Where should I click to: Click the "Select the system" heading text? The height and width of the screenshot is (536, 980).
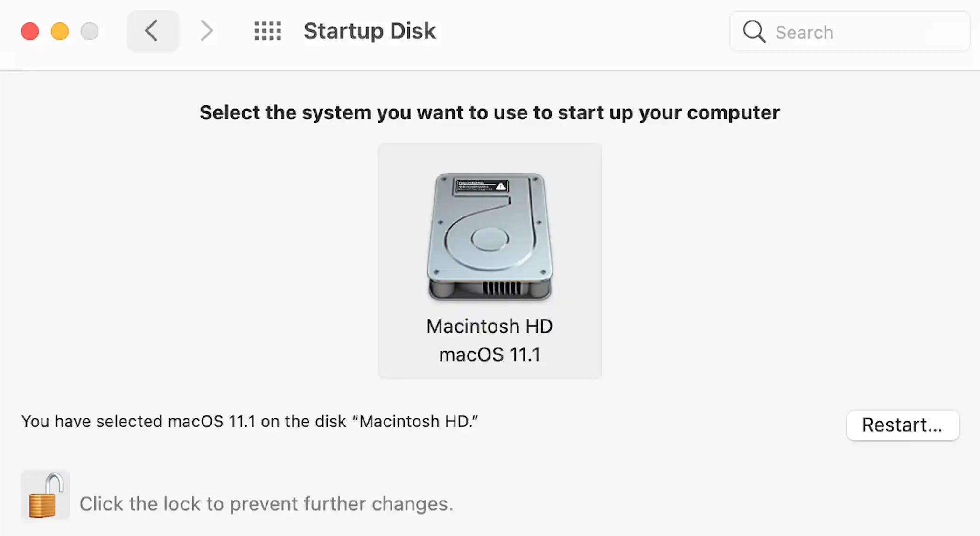(490, 113)
